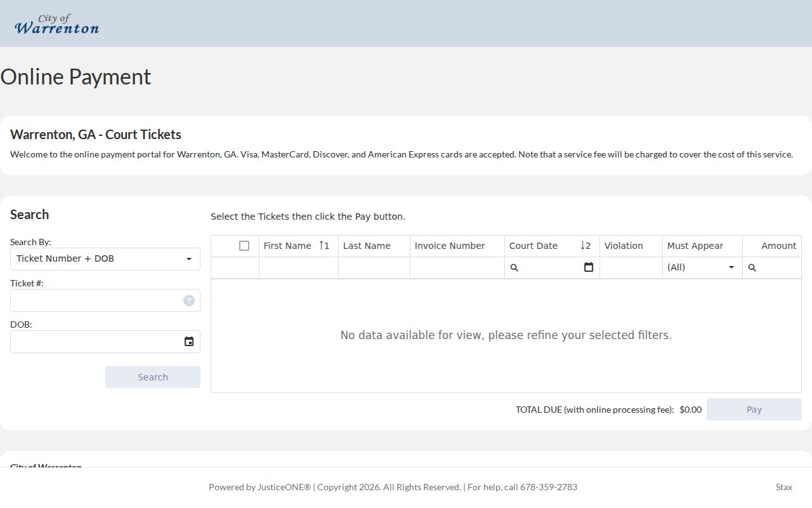This screenshot has width=812, height=508.
Task: Open the DOB calendar picker icon
Action: click(189, 342)
